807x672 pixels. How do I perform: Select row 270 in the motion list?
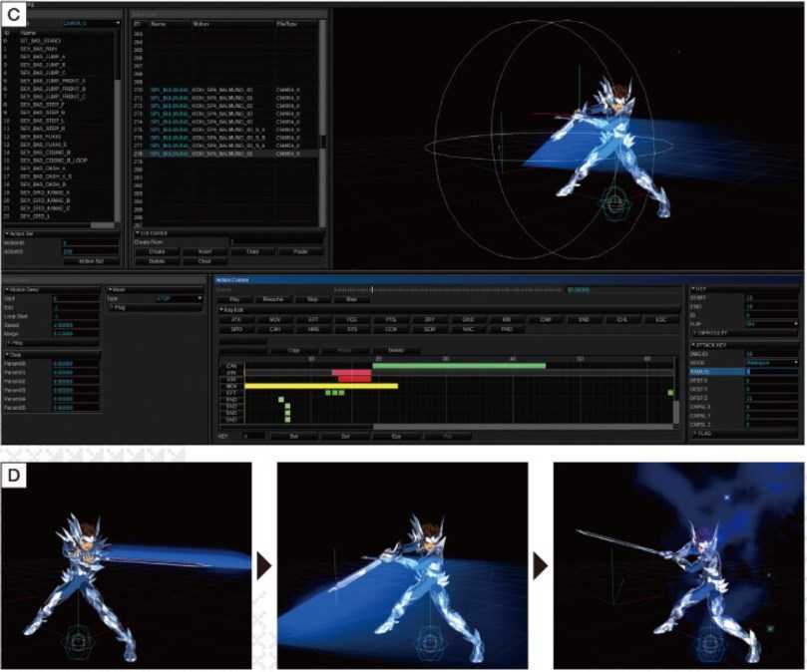click(225, 90)
